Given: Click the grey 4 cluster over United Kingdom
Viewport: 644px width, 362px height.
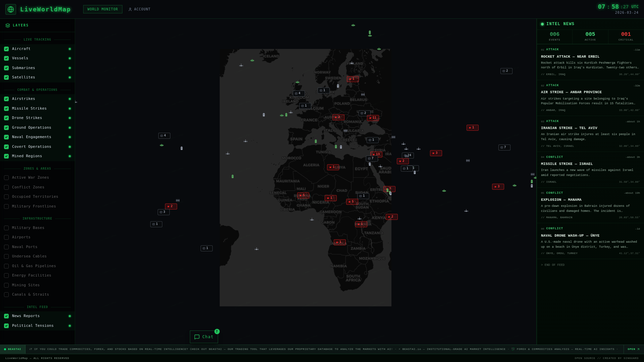Looking at the screenshot, I should 299,94.
